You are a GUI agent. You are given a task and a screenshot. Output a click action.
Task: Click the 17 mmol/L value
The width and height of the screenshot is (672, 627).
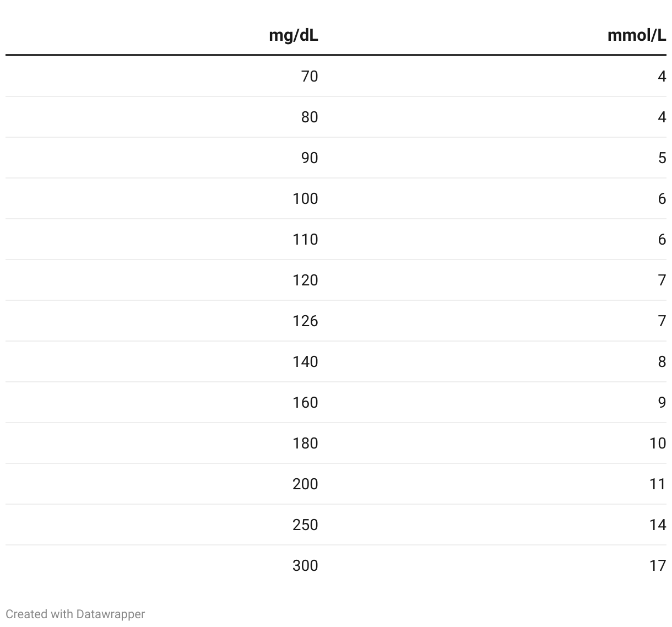658,565
